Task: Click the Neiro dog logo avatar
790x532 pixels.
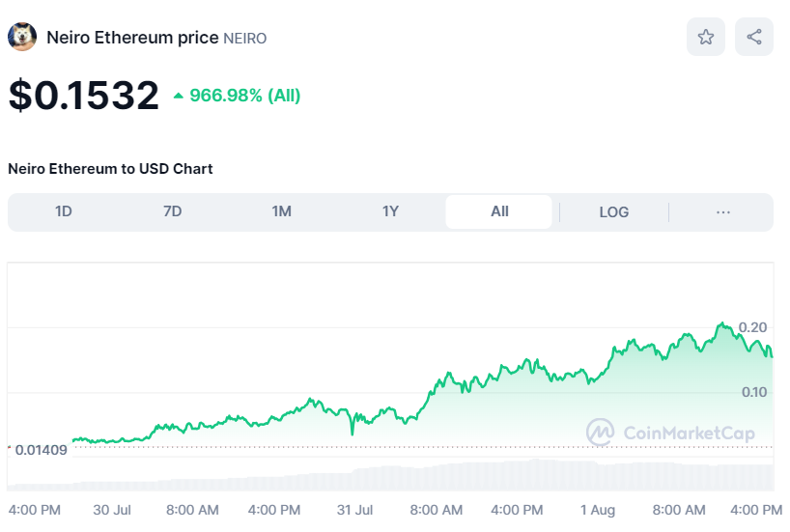Action: 22,38
